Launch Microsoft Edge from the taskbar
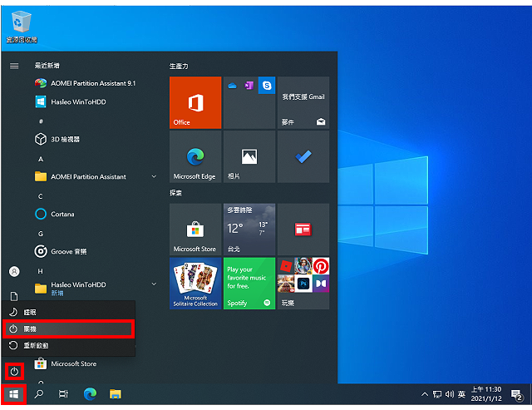Image resolution: width=532 pixels, height=410 pixels. tap(90, 394)
